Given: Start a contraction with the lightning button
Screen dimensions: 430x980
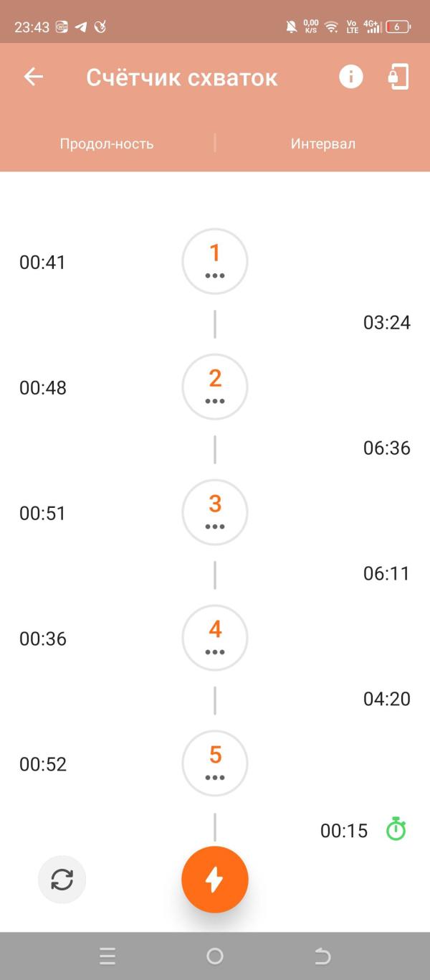Looking at the screenshot, I should (x=215, y=880).
